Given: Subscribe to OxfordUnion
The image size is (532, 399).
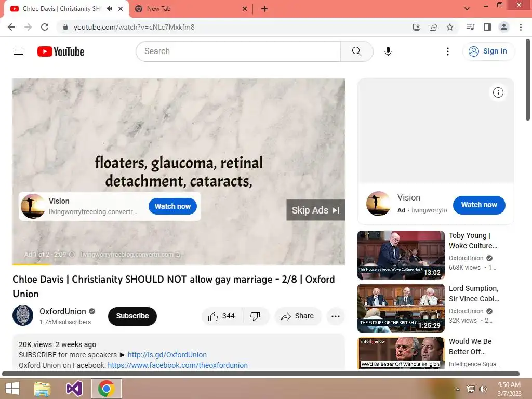Looking at the screenshot, I should pyautogui.click(x=132, y=316).
